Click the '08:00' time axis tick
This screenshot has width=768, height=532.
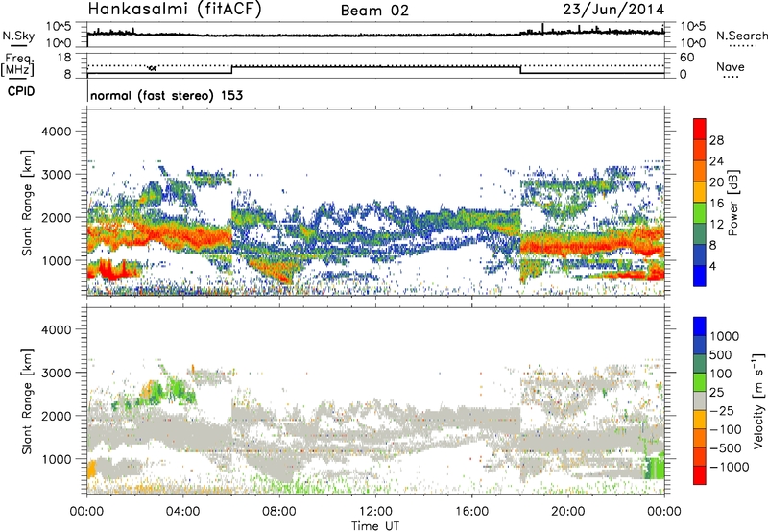[279, 511]
